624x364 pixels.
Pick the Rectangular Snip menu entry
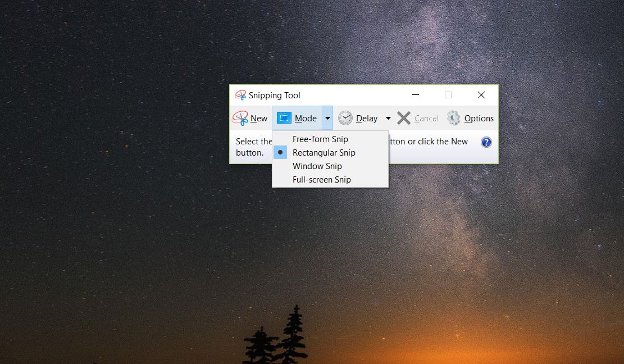[324, 153]
